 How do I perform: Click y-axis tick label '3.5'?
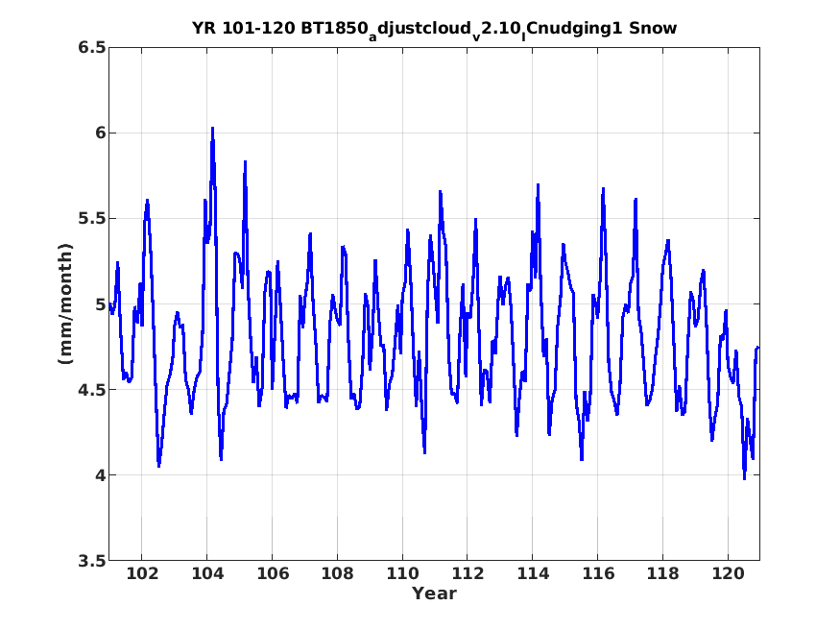click(x=92, y=561)
